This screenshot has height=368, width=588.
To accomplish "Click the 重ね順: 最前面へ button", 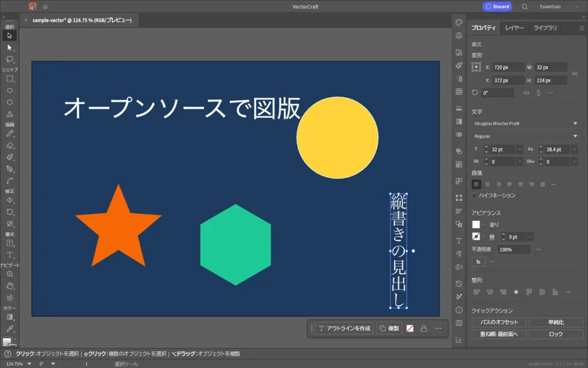I will (x=499, y=334).
